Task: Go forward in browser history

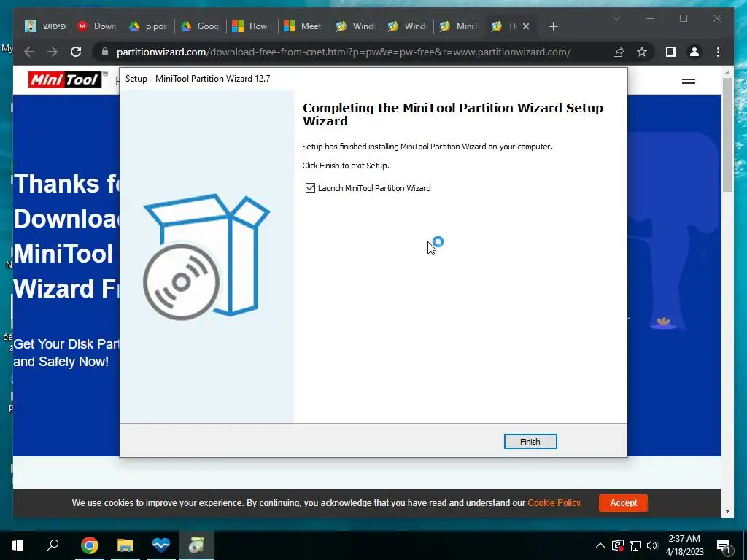Action: click(53, 52)
